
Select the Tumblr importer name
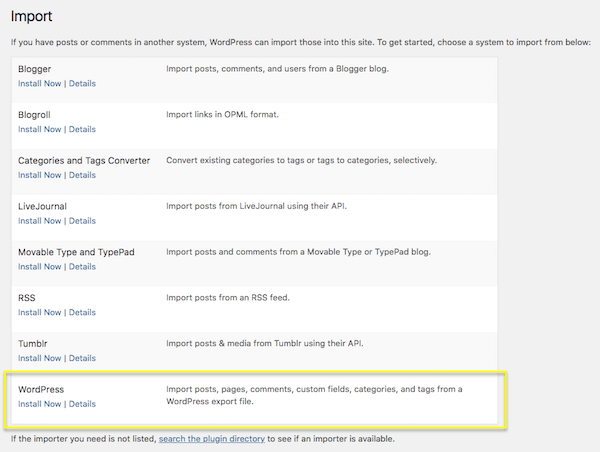click(x=33, y=344)
